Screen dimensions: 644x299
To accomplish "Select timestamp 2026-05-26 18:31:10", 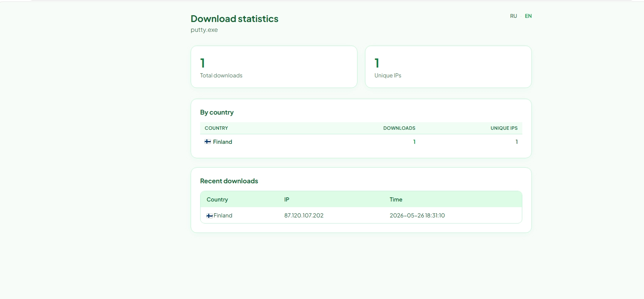I will tap(417, 216).
